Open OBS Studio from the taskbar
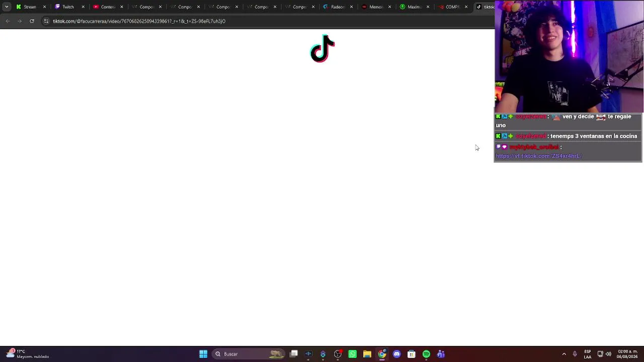Image resolution: width=644 pixels, height=362 pixels. click(338, 354)
